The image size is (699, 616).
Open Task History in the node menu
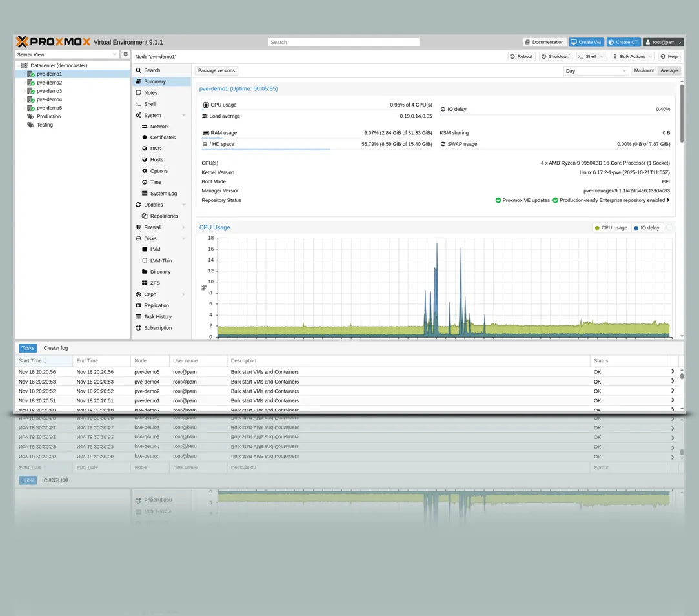click(157, 317)
